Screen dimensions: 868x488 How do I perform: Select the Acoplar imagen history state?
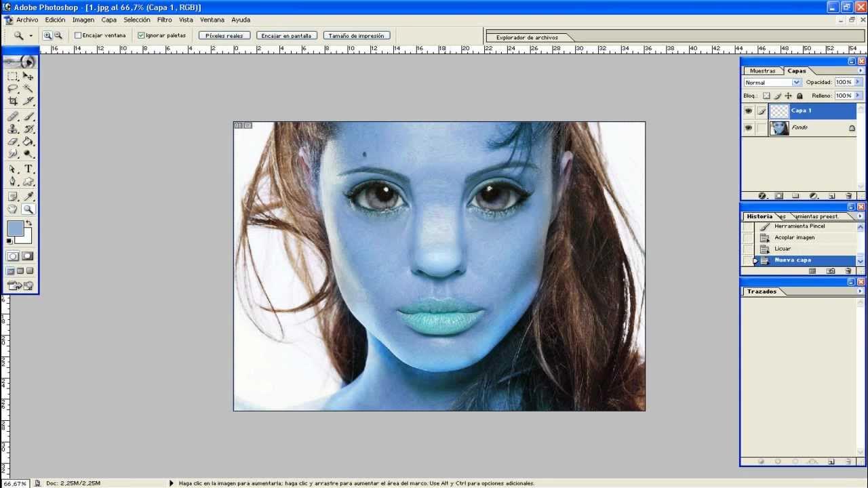tap(804, 237)
